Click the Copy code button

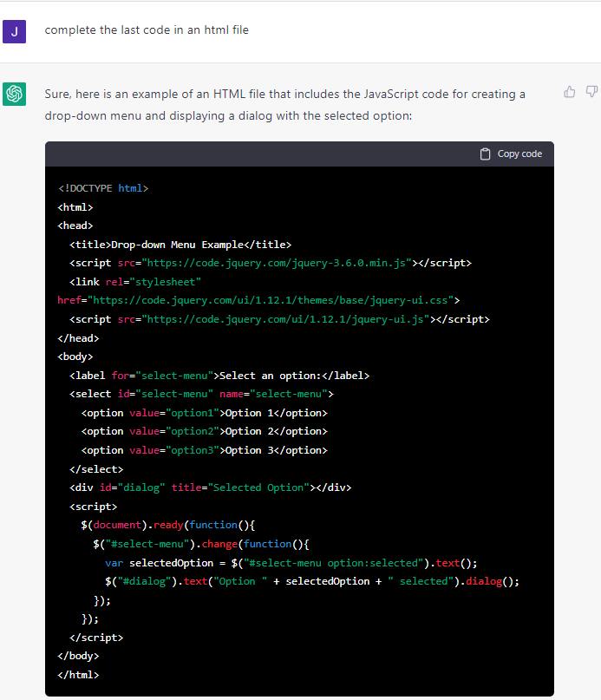click(x=512, y=154)
